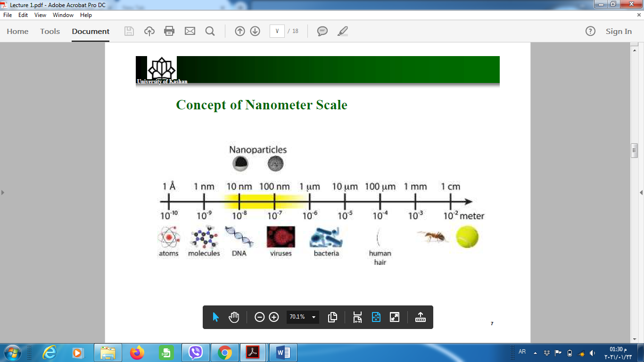Email the document via envelope icon
This screenshot has height=362, width=644.
coord(189,31)
